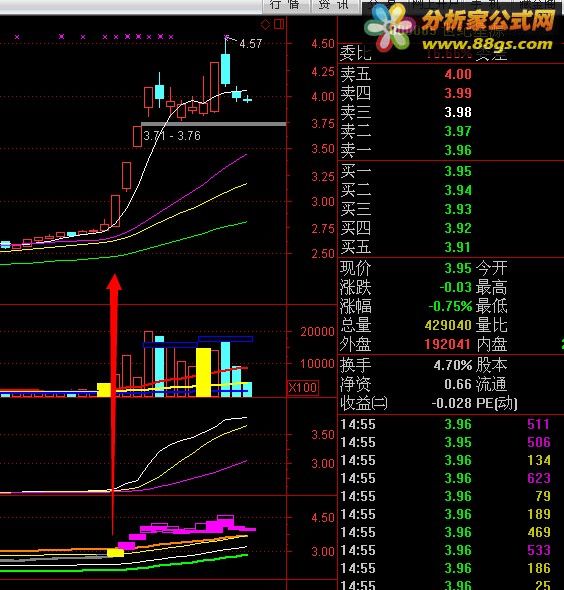Screen dimensions: 564x590
Task: Click the 20000 volume axis label
Action: coord(317,331)
